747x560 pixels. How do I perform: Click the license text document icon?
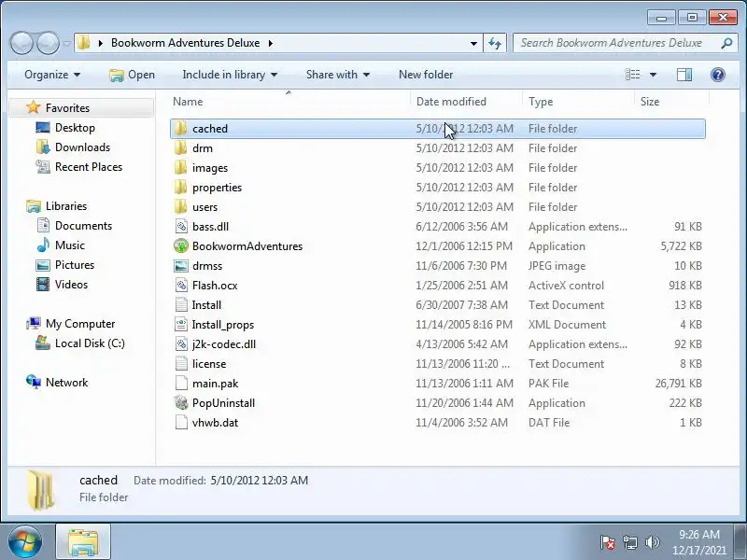181,363
